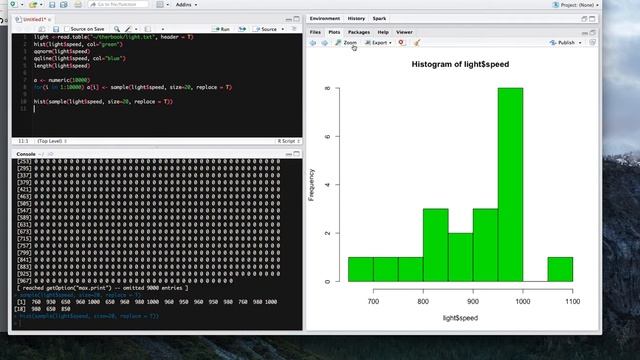Click the Run button in editor
640x360 pixels.
tap(221, 29)
